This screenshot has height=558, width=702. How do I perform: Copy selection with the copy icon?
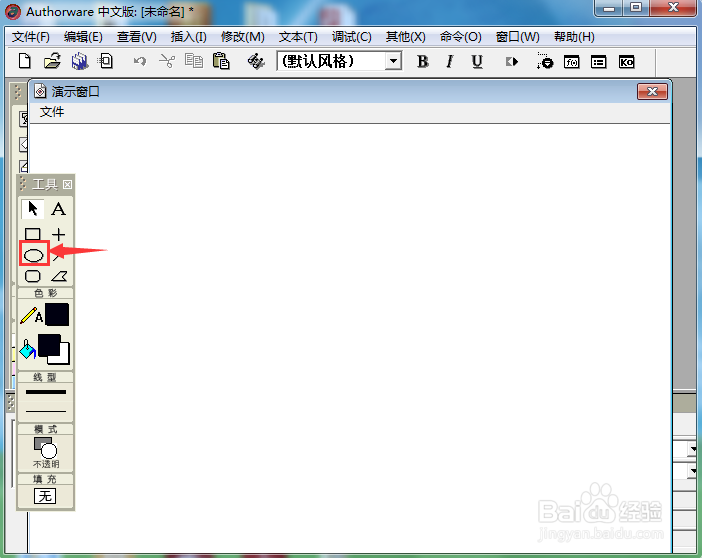194,61
